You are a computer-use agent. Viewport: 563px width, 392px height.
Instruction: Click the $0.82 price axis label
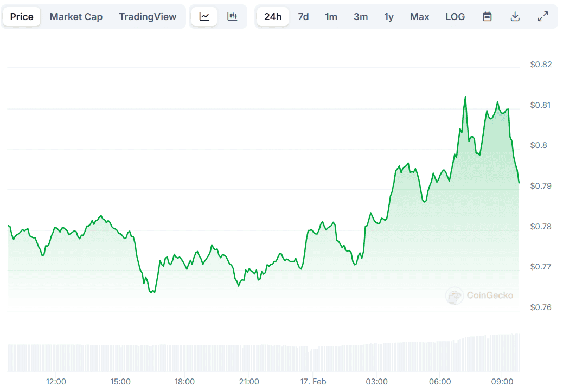point(541,65)
